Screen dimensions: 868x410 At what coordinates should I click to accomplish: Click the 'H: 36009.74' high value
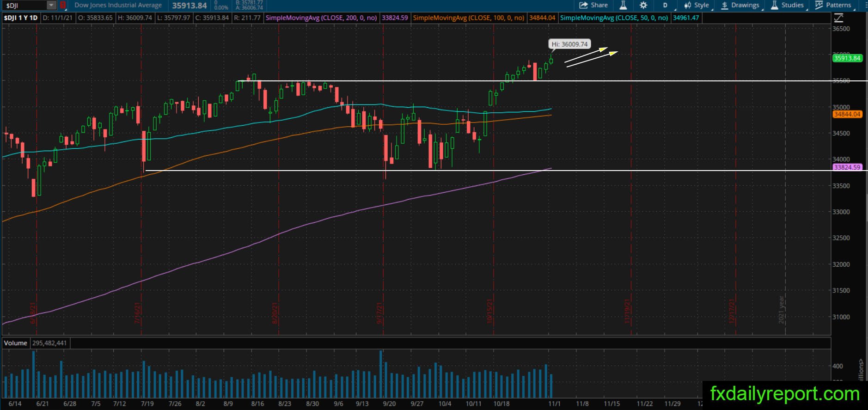coord(135,18)
